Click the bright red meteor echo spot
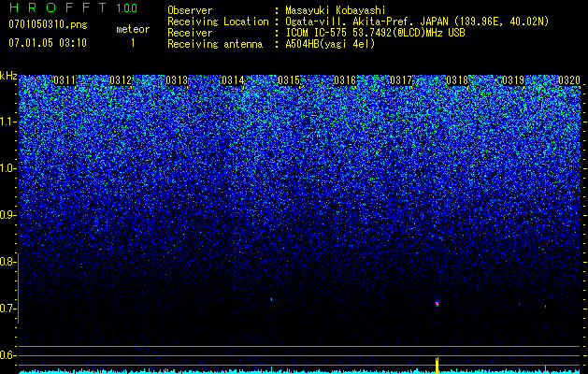 437,304
